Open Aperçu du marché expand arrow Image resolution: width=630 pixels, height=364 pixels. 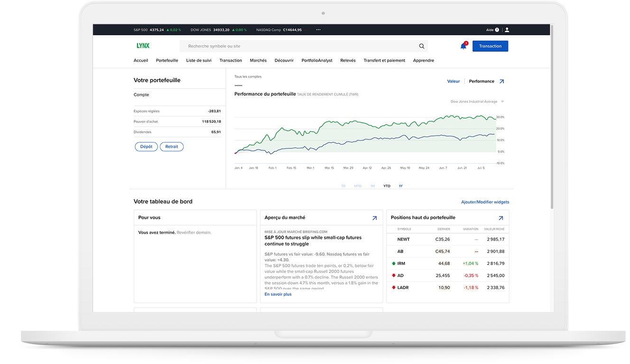click(374, 218)
